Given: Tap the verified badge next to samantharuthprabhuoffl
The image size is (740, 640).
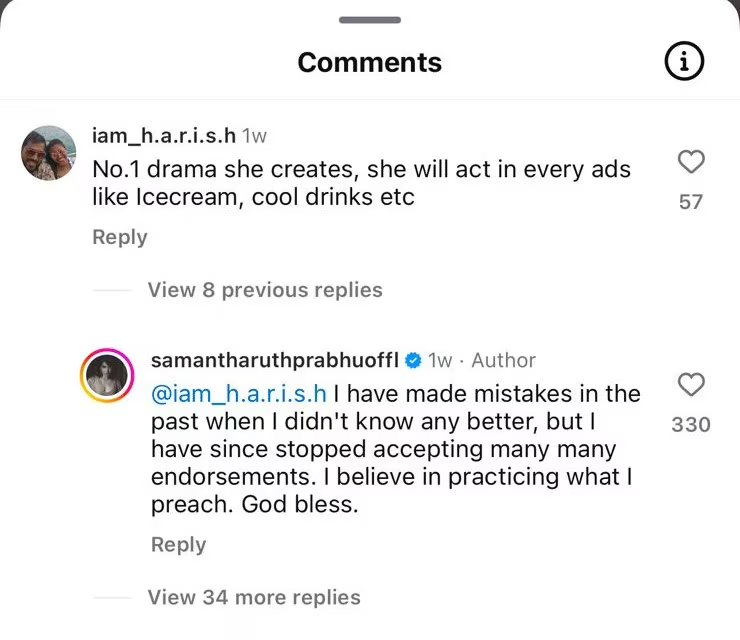Looking at the screenshot, I should point(412,360).
